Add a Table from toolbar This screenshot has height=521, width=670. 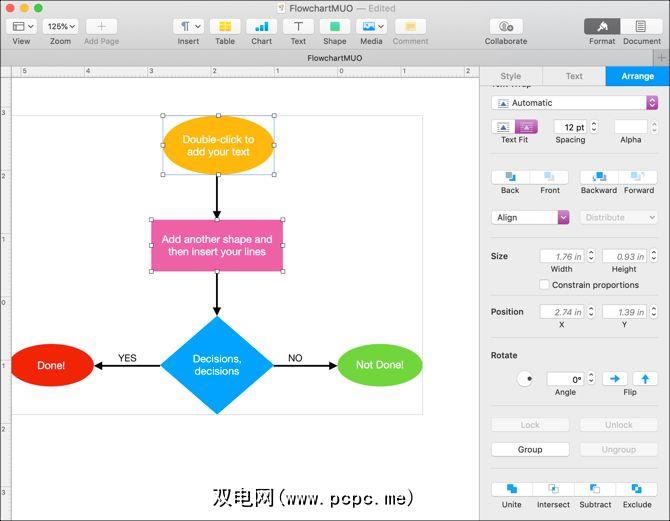(225, 26)
